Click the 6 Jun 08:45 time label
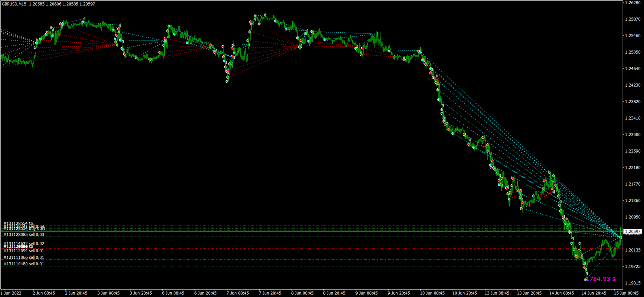The width and height of the screenshot is (644, 297). coord(173,294)
